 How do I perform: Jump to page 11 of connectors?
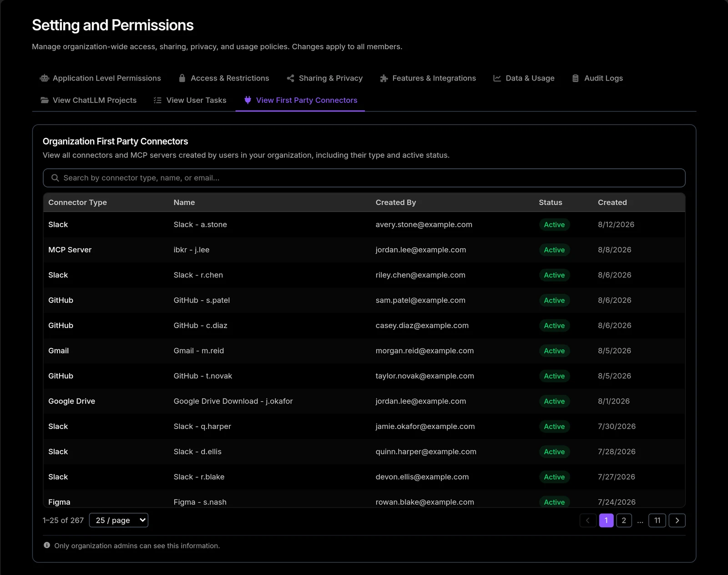click(657, 520)
